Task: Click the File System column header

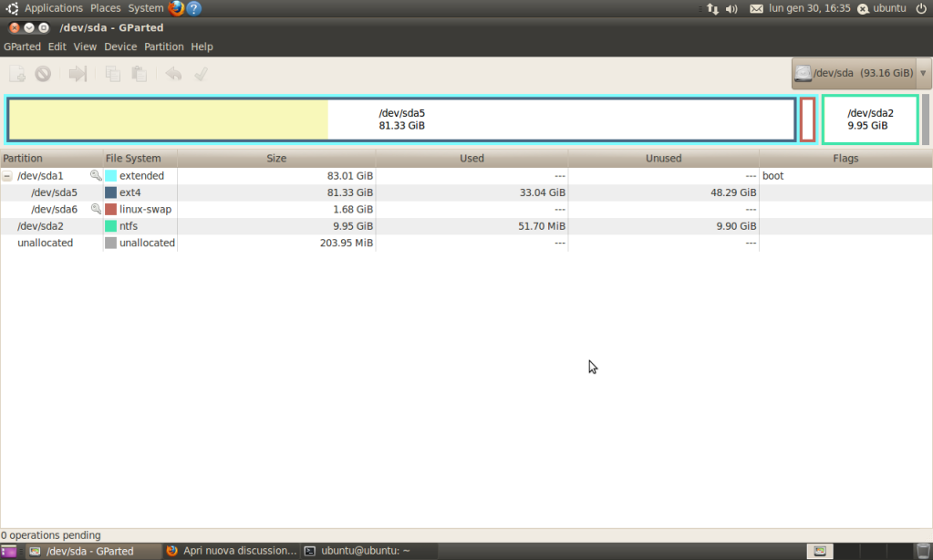Action: (x=140, y=159)
